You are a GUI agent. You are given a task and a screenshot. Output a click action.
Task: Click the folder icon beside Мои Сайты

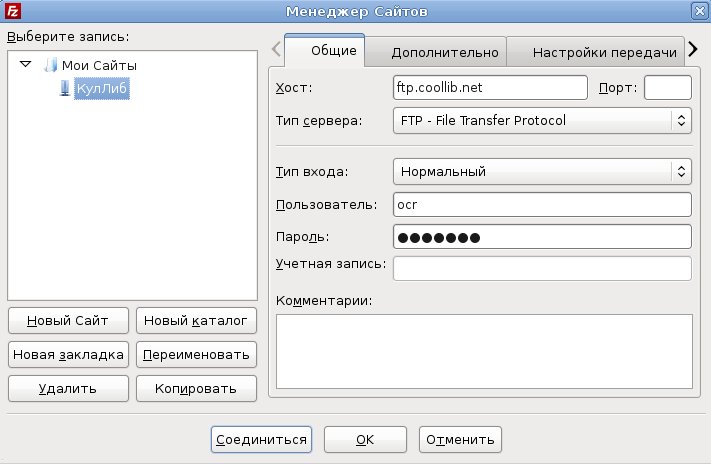click(x=51, y=66)
